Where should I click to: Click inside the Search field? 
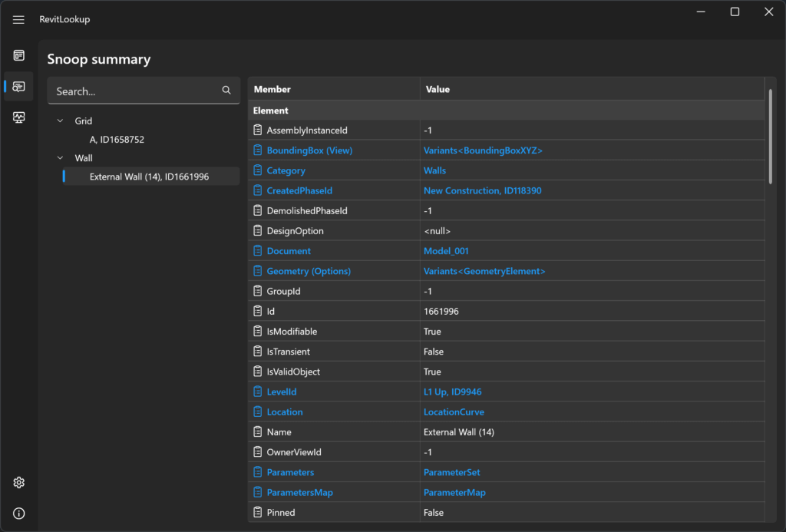[130, 91]
